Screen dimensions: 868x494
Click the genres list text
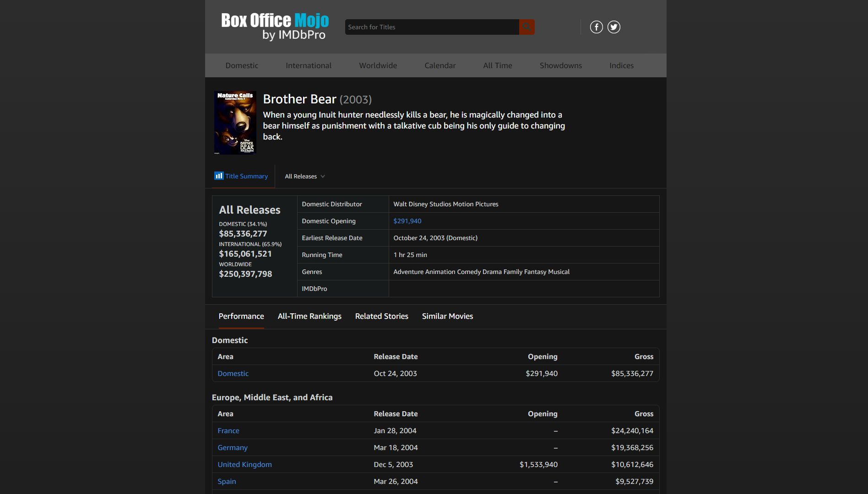[x=482, y=272]
